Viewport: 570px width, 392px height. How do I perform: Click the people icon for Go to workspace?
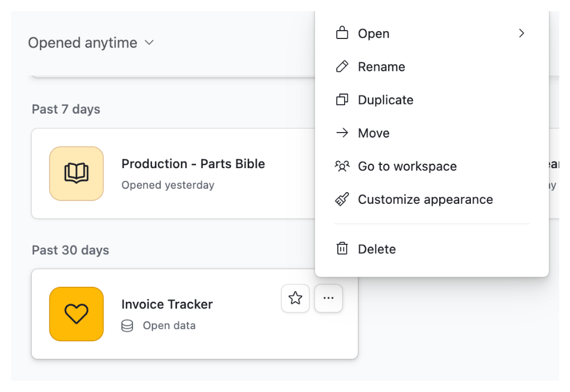342,166
